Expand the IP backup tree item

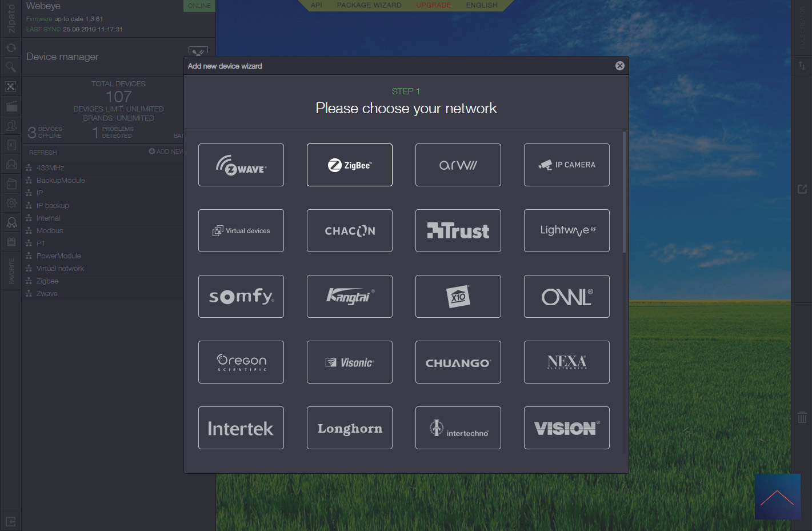[53, 206]
